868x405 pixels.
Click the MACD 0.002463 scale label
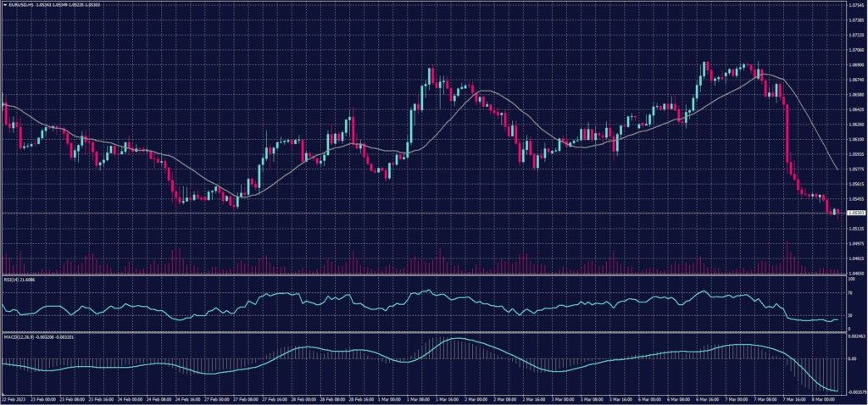(x=855, y=338)
